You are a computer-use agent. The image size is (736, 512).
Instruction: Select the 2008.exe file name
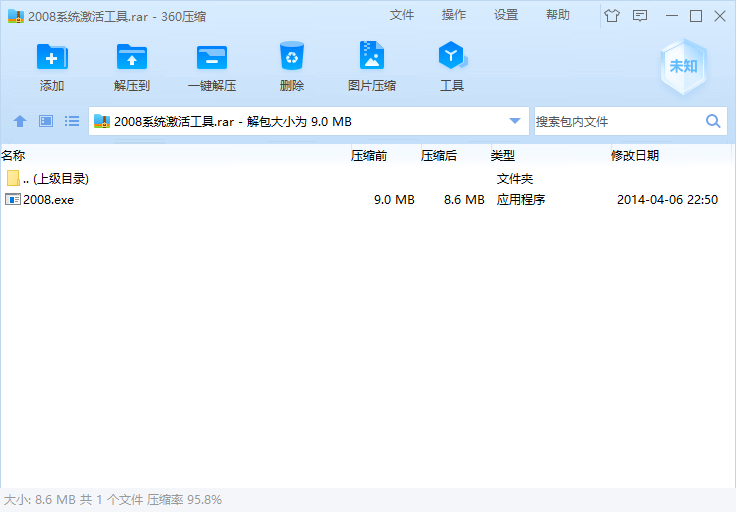[x=48, y=200]
